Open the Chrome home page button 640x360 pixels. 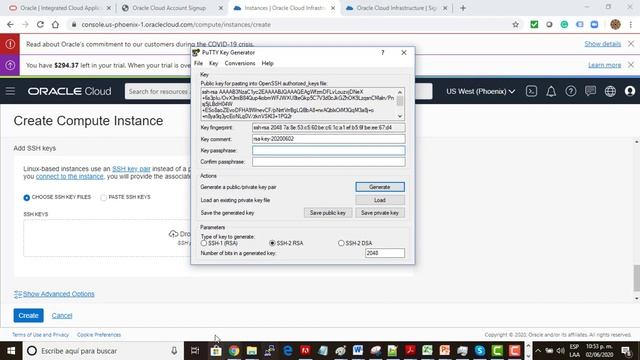(x=55, y=24)
